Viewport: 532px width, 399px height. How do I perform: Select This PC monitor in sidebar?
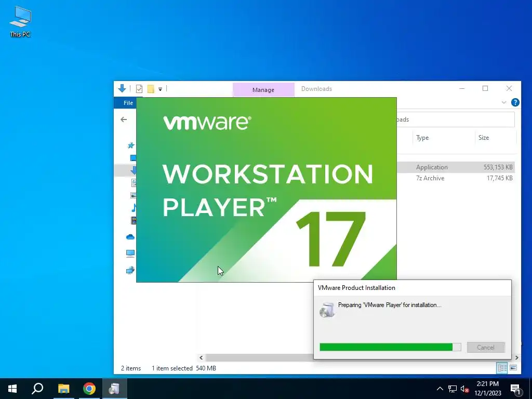[130, 254]
